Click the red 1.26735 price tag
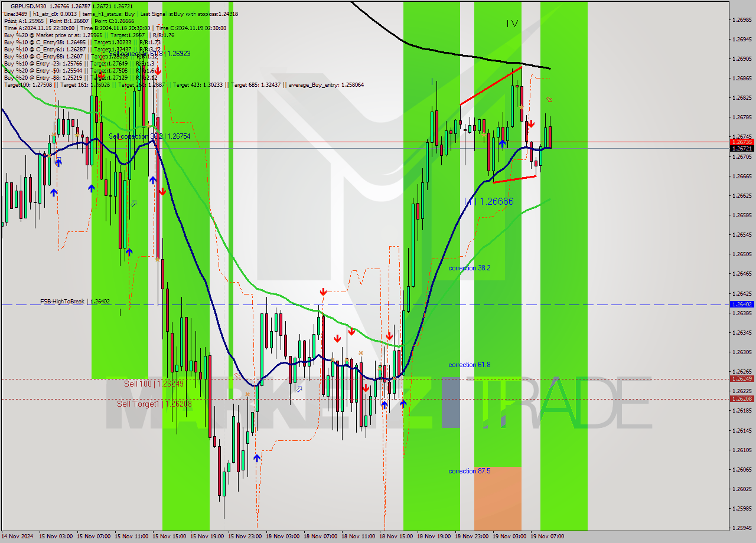 tap(742, 142)
